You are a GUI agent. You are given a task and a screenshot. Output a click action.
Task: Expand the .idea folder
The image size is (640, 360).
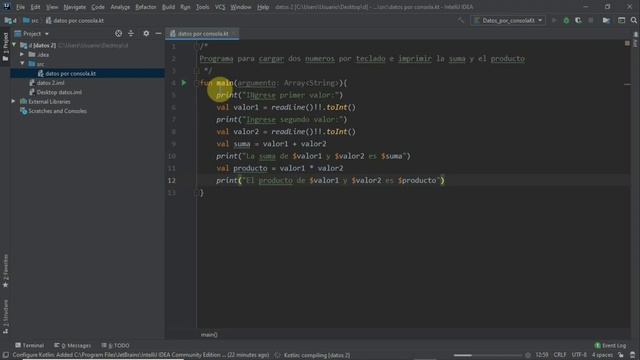(x=22, y=54)
